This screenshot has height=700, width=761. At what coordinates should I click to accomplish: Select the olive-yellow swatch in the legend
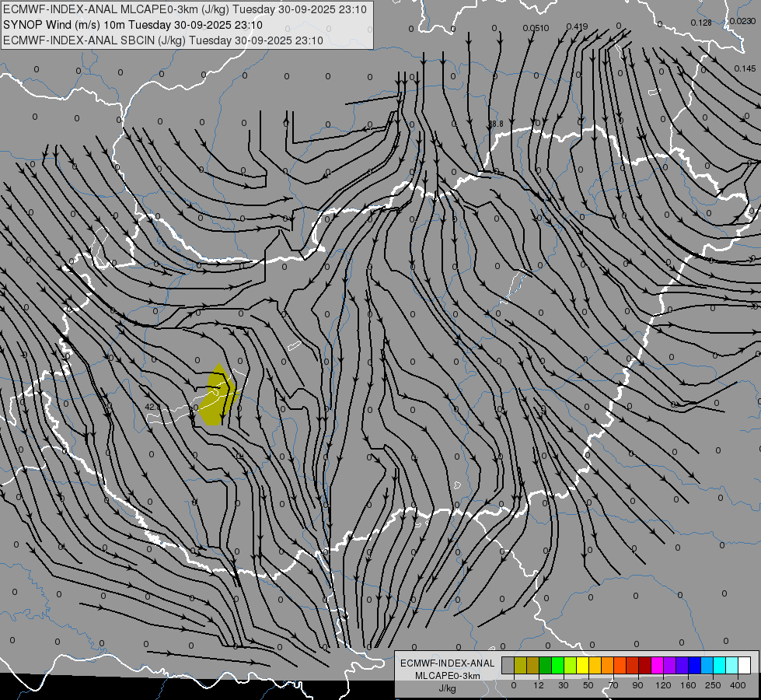pos(520,665)
